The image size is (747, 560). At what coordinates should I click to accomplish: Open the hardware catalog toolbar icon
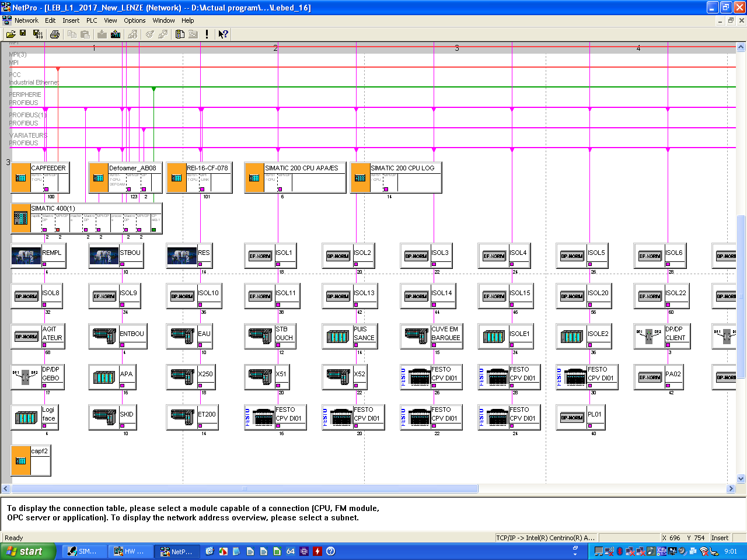point(180,34)
